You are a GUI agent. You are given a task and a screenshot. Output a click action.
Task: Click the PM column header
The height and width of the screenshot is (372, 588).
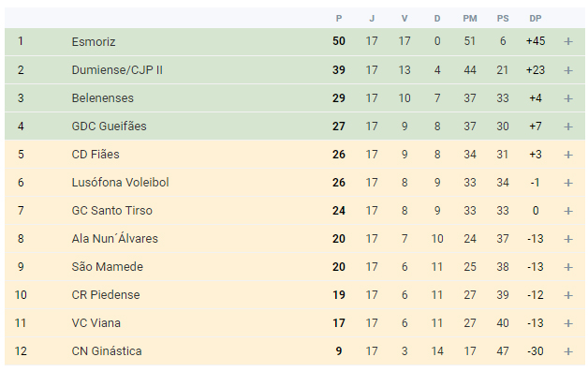pos(470,19)
